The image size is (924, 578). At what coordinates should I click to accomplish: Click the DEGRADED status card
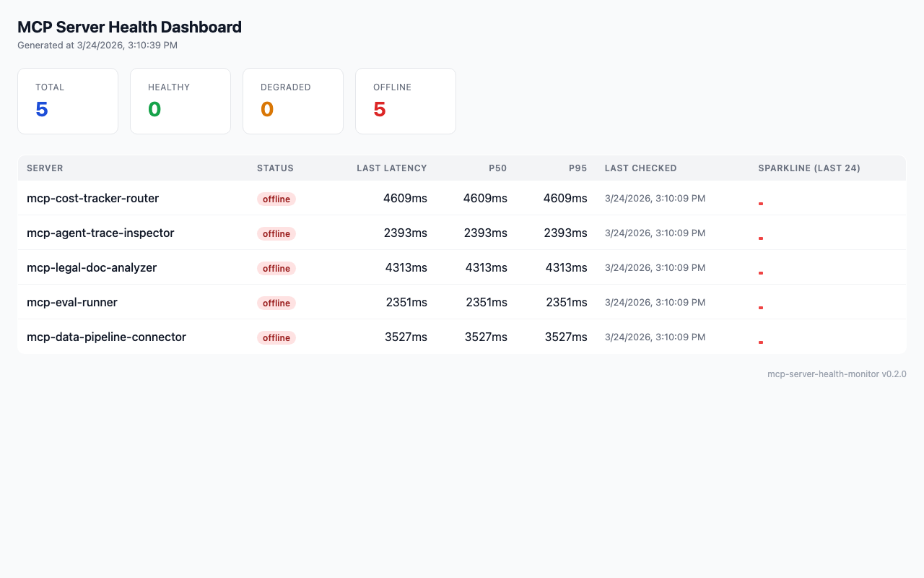click(x=292, y=101)
